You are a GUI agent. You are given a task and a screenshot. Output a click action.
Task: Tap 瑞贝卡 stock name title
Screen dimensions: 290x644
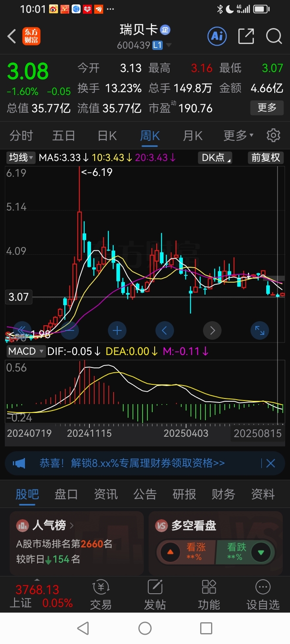point(139,30)
